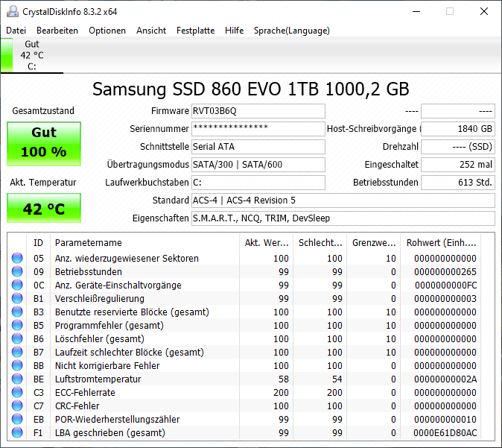Open the Datei menu
This screenshot has height=448, width=502.
(16, 31)
